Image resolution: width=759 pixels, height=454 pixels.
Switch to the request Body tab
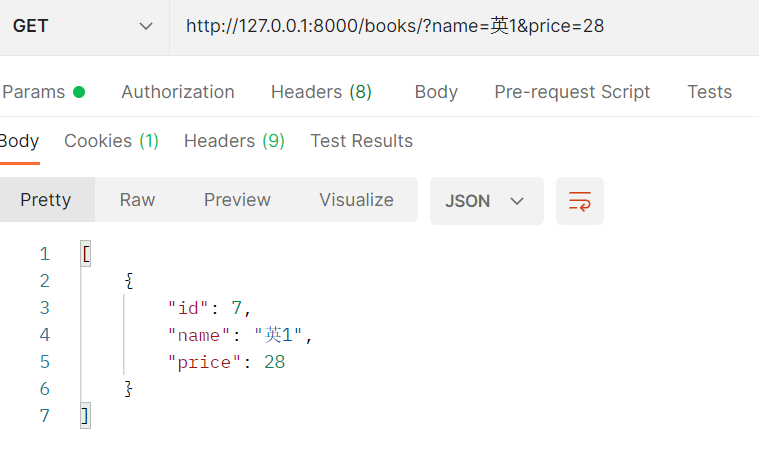click(x=436, y=92)
